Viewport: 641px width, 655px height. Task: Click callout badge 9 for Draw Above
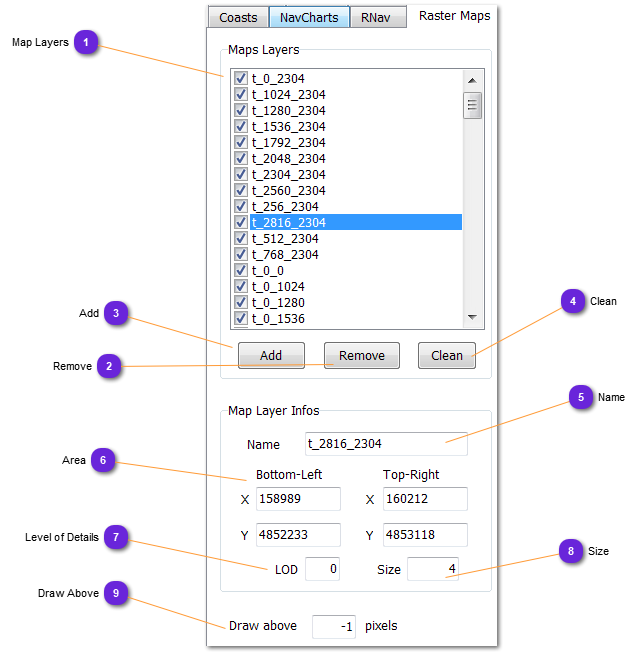[x=116, y=593]
